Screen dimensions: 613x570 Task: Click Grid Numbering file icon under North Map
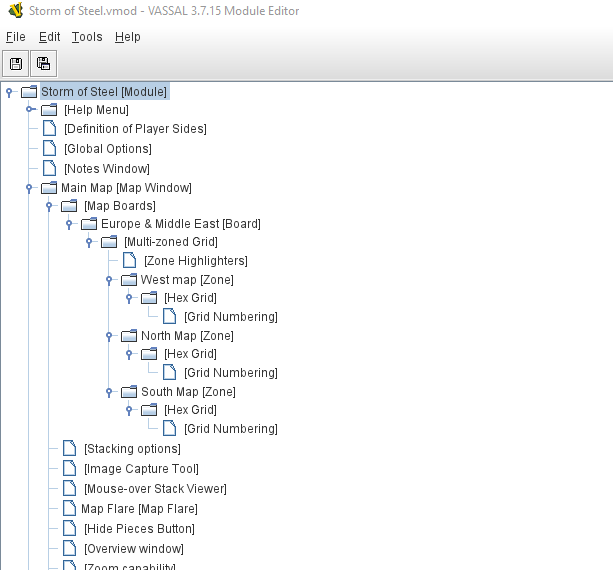coord(169,372)
